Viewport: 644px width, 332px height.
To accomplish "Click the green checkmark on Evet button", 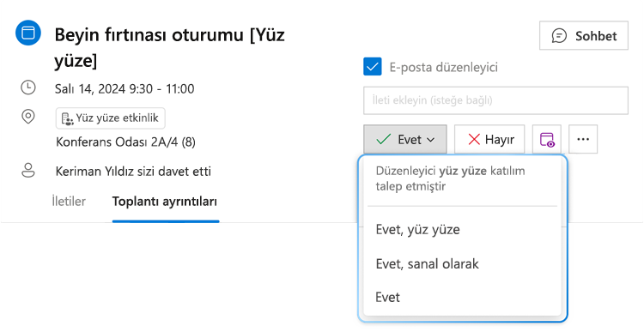I will coord(383,140).
